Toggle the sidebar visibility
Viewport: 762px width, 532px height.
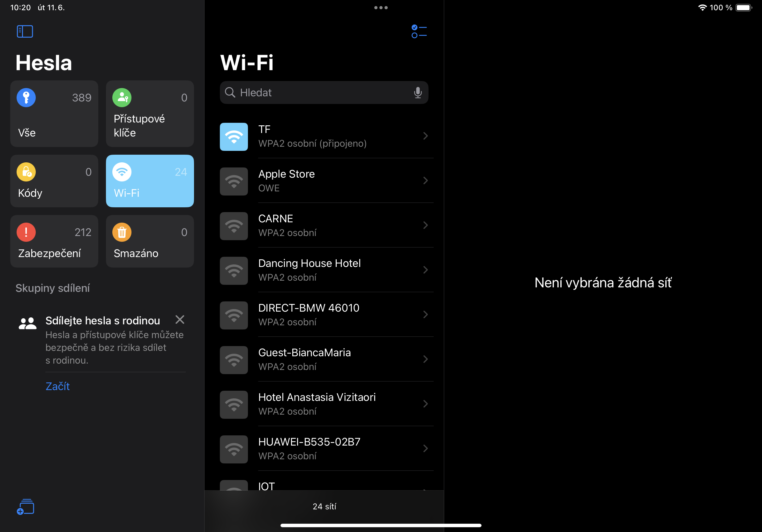pyautogui.click(x=25, y=31)
